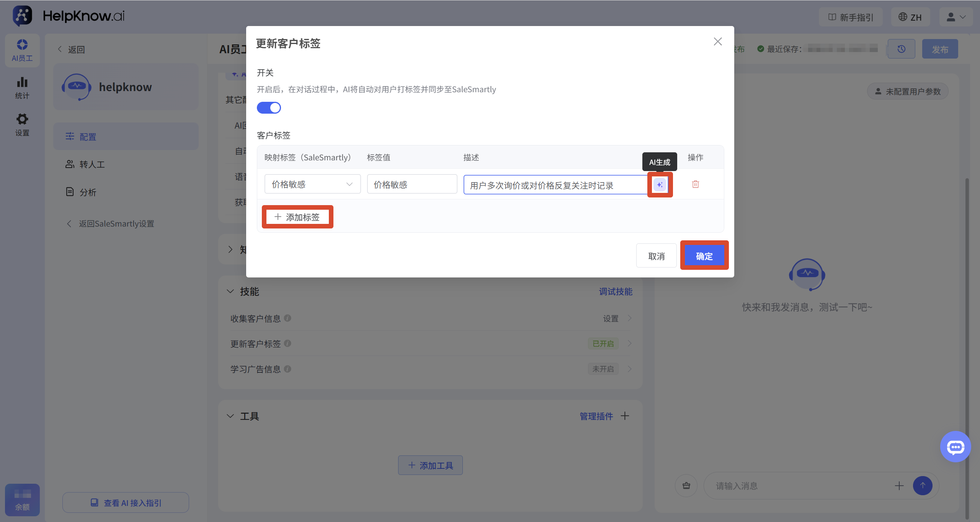Image resolution: width=980 pixels, height=522 pixels.
Task: Confirm with the 确定 button
Action: point(704,256)
